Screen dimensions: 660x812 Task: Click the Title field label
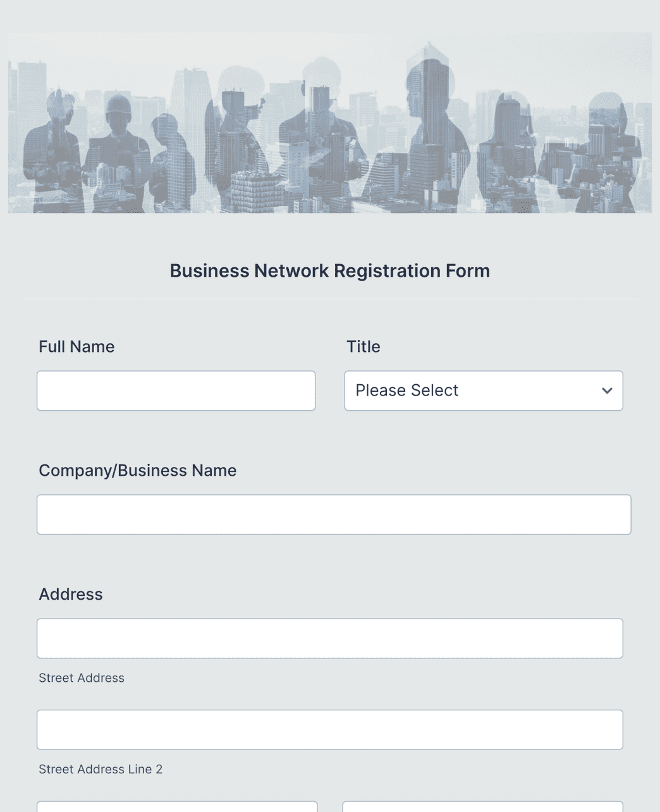pyautogui.click(x=364, y=346)
